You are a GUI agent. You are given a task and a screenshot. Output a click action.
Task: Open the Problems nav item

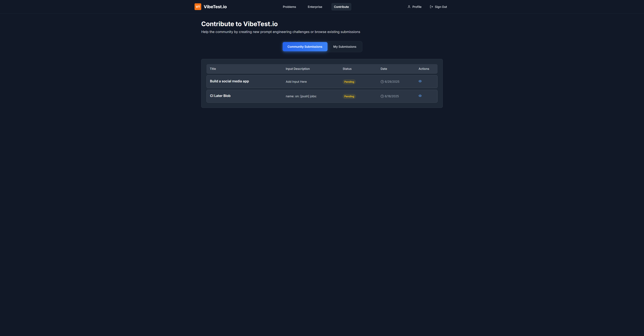click(289, 7)
